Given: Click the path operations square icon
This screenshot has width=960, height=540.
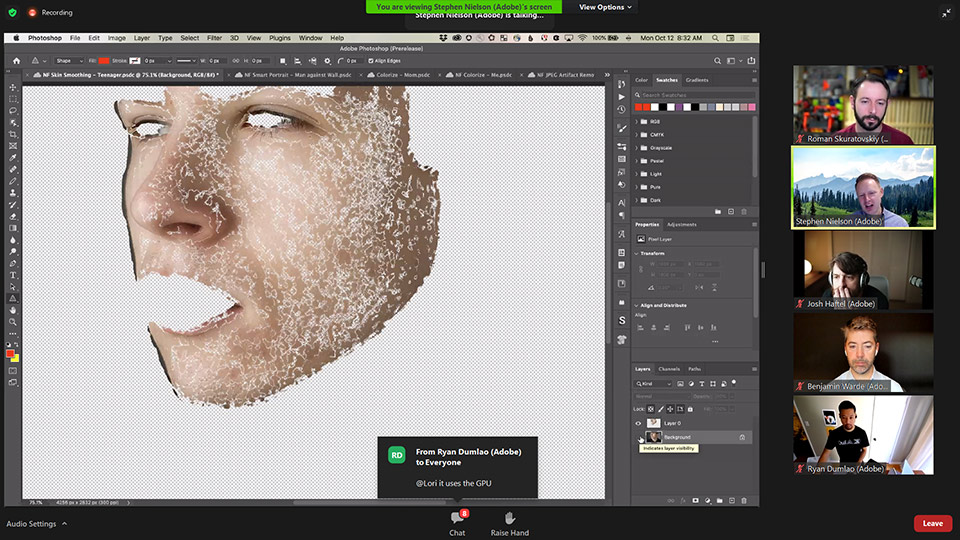Looking at the screenshot, I should click(x=282, y=61).
